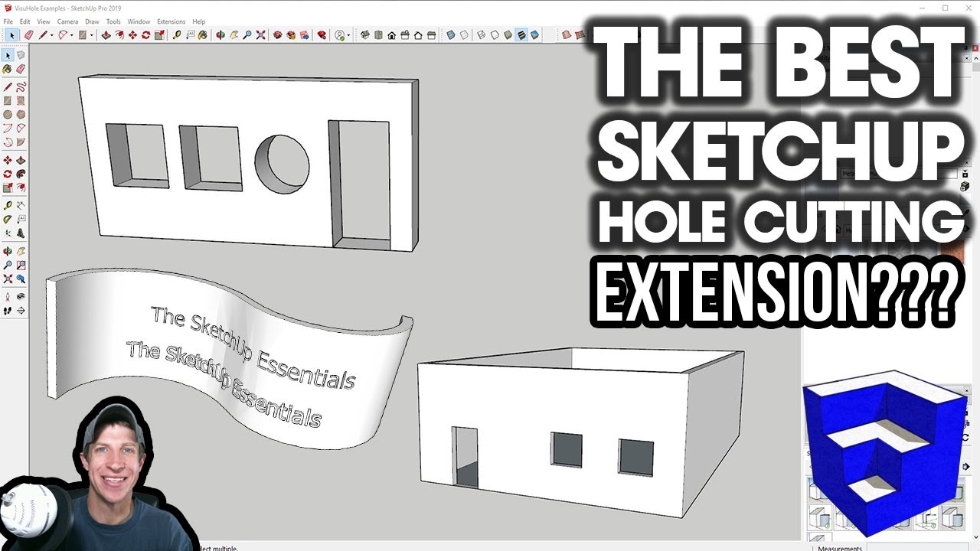Select the 3D Text tool in left toolbar

(21, 232)
